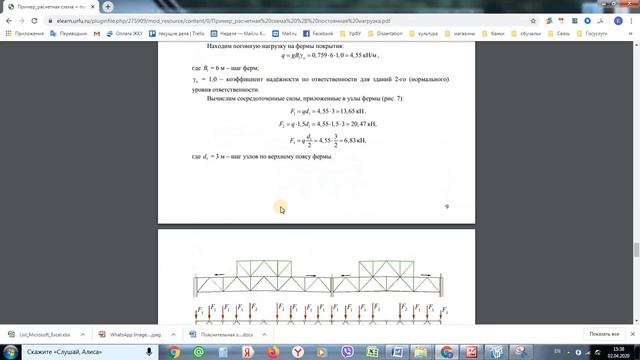Open the Переводчик bookmark

pos(69,33)
